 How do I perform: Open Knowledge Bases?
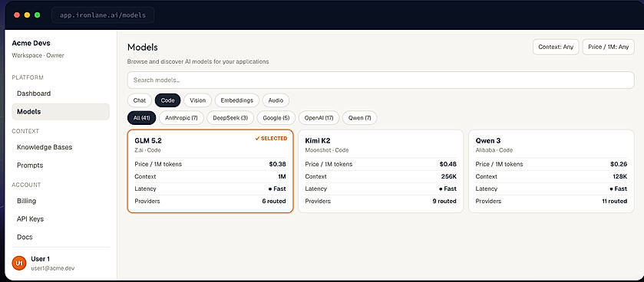coord(61,147)
